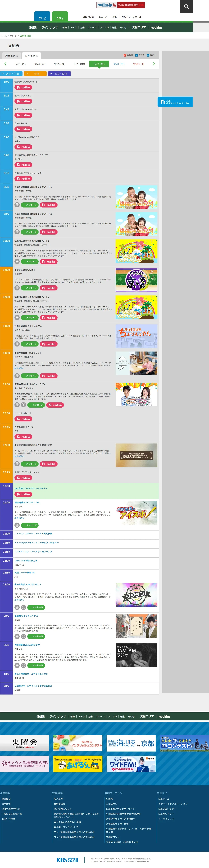209x868 pixels.
Task: Open website globe icon for ほっかほかラジオ パート2
Action: pos(17,232)
